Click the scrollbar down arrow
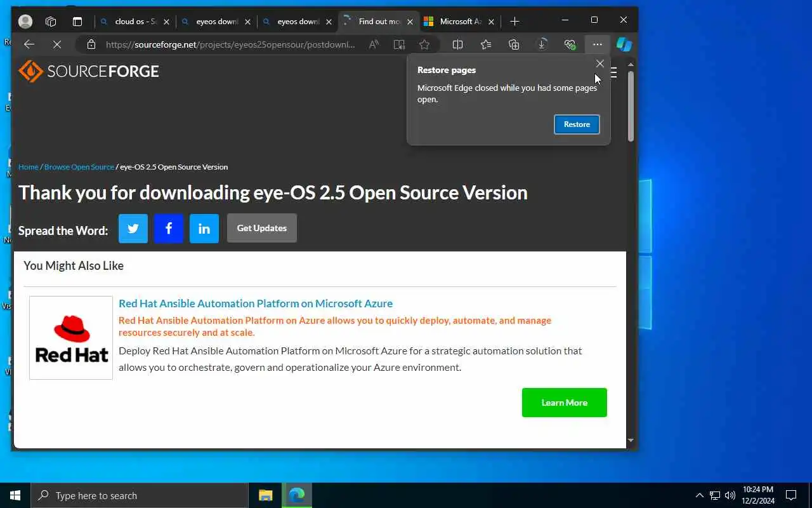This screenshot has height=508, width=812. [x=631, y=440]
